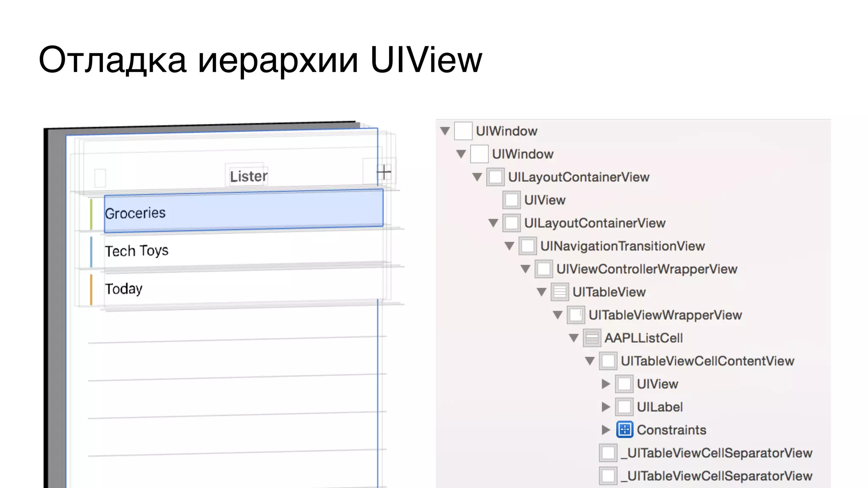Click the slide title 'Отладка иерархии UIView'
This screenshot has height=488, width=868.
pos(260,60)
